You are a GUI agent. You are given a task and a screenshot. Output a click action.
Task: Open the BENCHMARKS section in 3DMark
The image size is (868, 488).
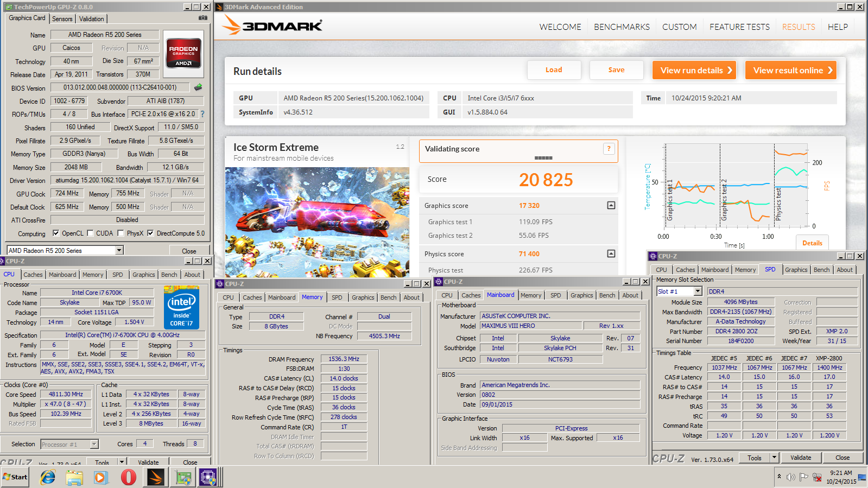coord(622,27)
